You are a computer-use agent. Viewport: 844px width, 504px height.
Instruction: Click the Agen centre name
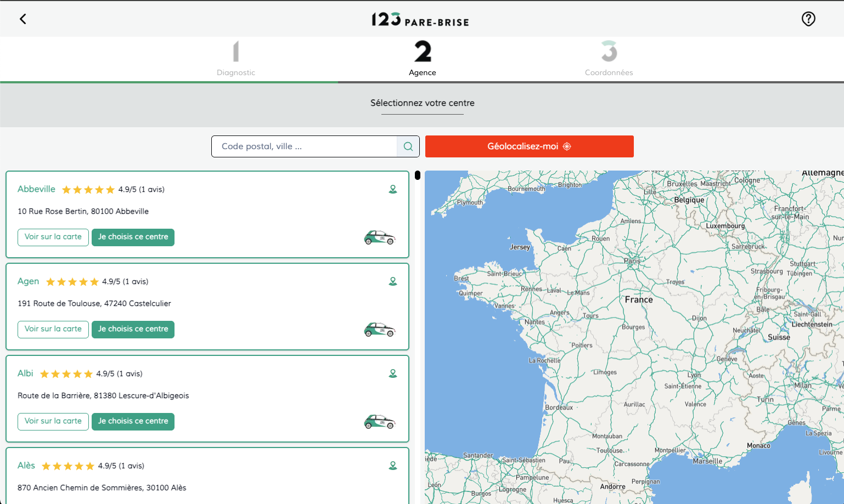(x=28, y=281)
